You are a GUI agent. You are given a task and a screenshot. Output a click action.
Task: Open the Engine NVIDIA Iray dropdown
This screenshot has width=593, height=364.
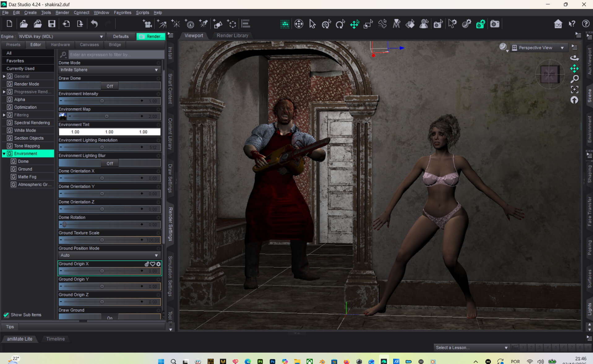tap(61, 36)
